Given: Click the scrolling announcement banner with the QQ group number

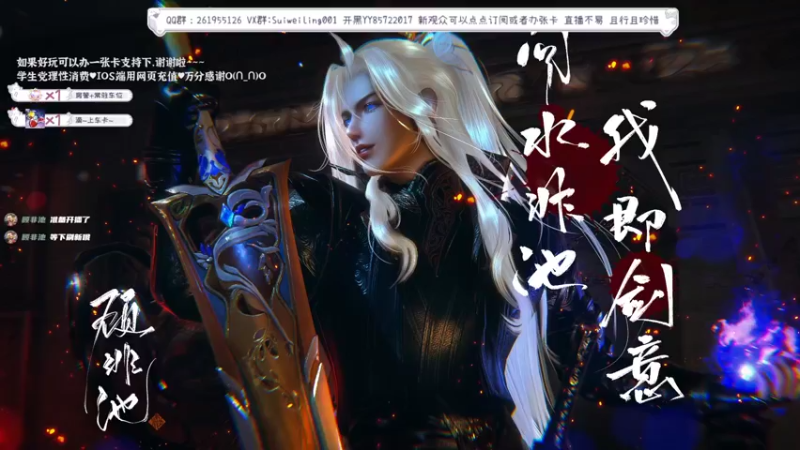Looking at the screenshot, I should coord(413,21).
